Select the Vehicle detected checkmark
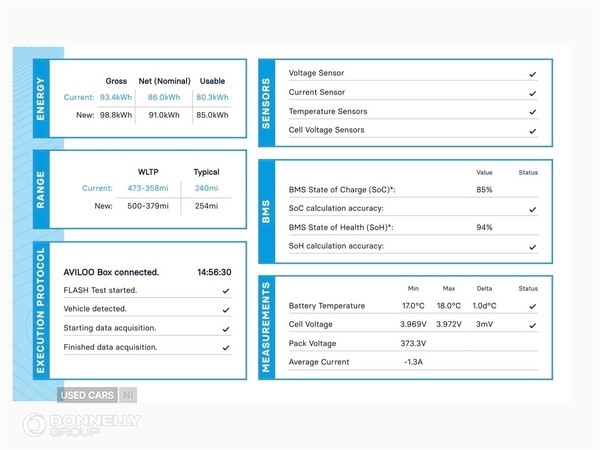 pos(226,310)
